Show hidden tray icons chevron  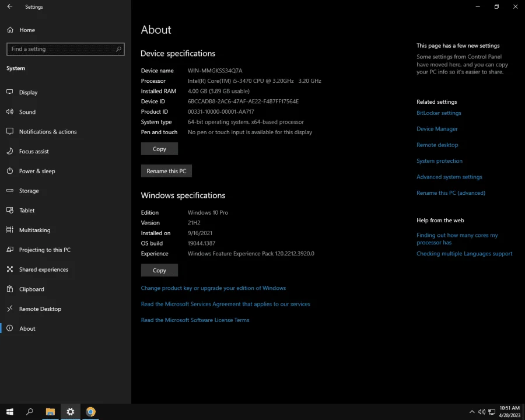point(472,412)
